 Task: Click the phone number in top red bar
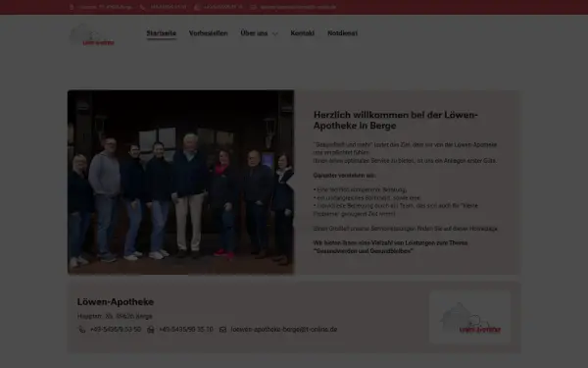pyautogui.click(x=169, y=7)
